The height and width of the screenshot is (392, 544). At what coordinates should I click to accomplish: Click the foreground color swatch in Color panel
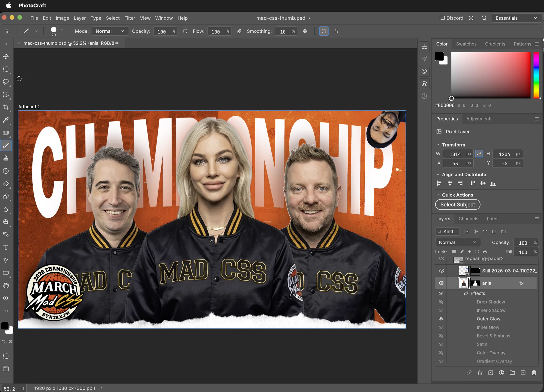(439, 56)
